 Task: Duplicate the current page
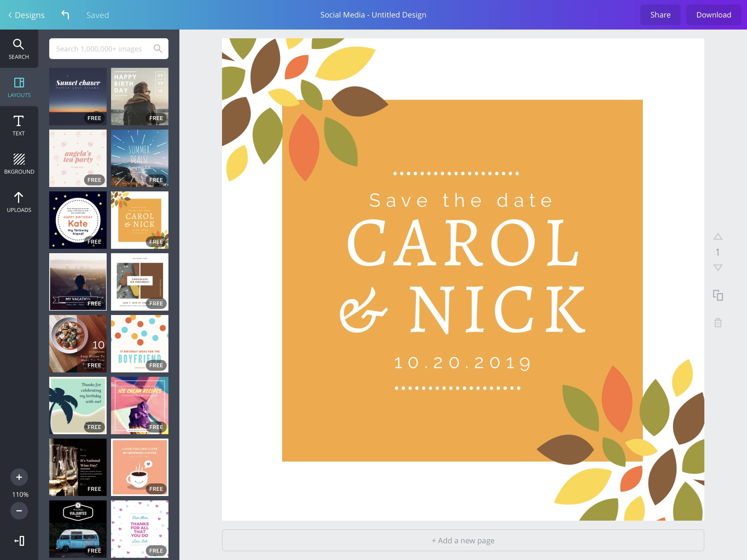718,296
